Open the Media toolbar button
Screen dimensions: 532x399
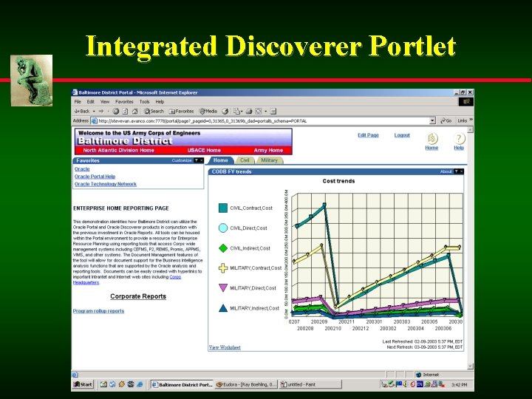[208, 112]
